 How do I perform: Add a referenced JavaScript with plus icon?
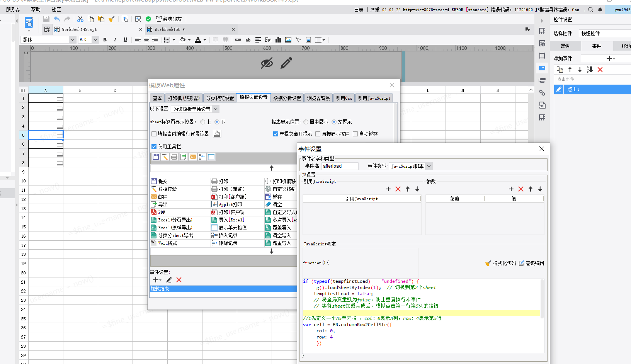pos(388,189)
